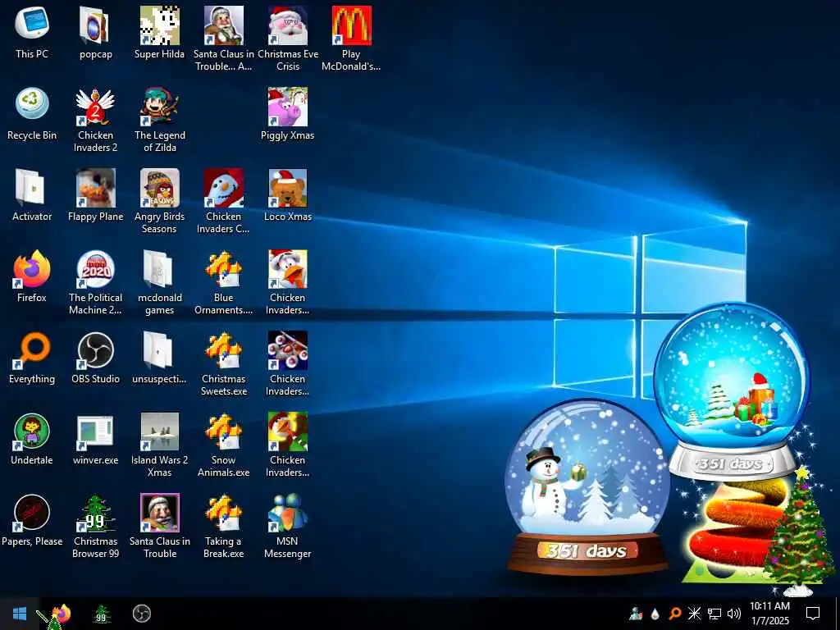Screen dimensions: 840x630
Task: Open the network status tray icon
Action: (x=714, y=614)
